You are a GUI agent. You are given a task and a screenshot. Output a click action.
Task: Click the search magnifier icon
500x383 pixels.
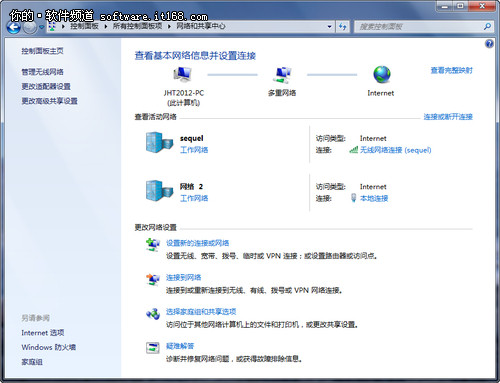pos(487,26)
